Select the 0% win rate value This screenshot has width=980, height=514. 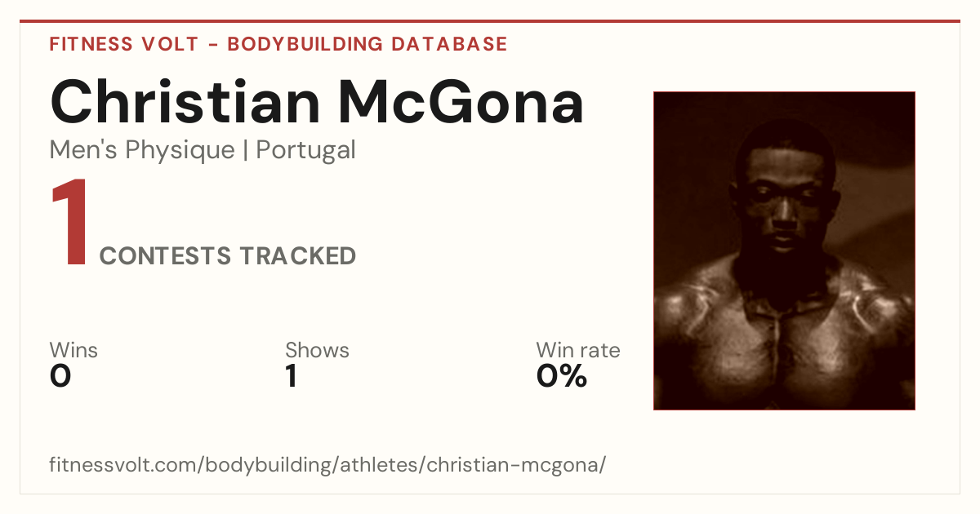[562, 376]
